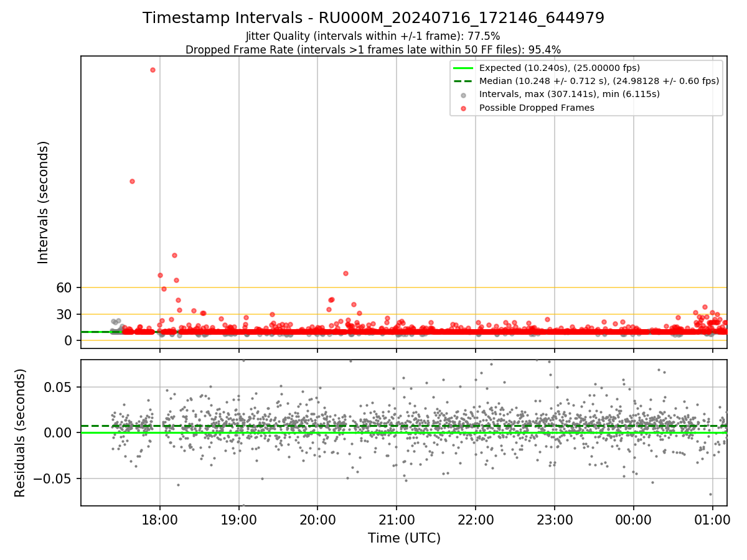Click the 'Time (UTC)' x-axis label
The width and height of the screenshot is (747, 560).
404,538
